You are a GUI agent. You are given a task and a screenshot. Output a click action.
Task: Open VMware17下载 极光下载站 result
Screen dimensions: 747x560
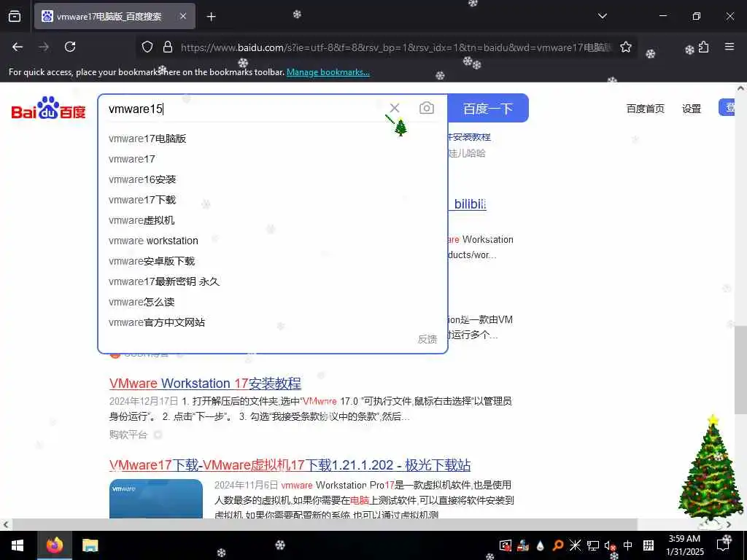coord(290,464)
